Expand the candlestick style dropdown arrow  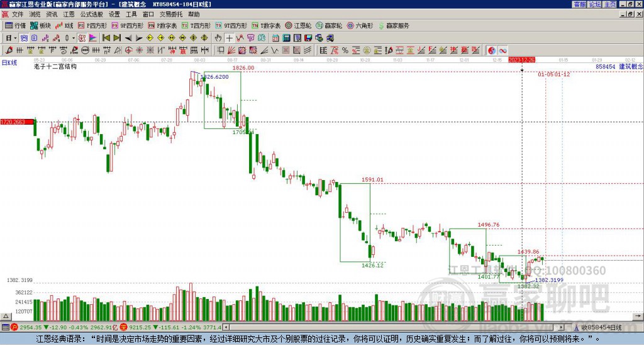click(74, 38)
